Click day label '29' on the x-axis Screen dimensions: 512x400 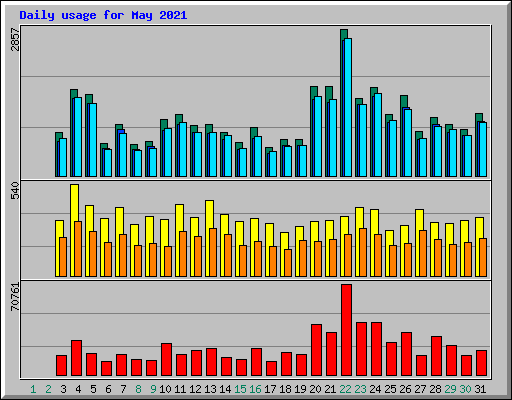450,389
